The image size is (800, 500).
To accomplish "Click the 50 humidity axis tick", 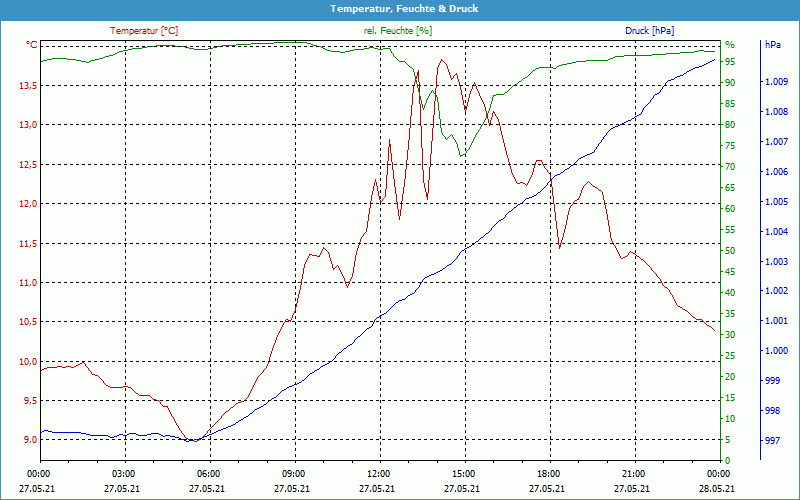I will (x=730, y=251).
